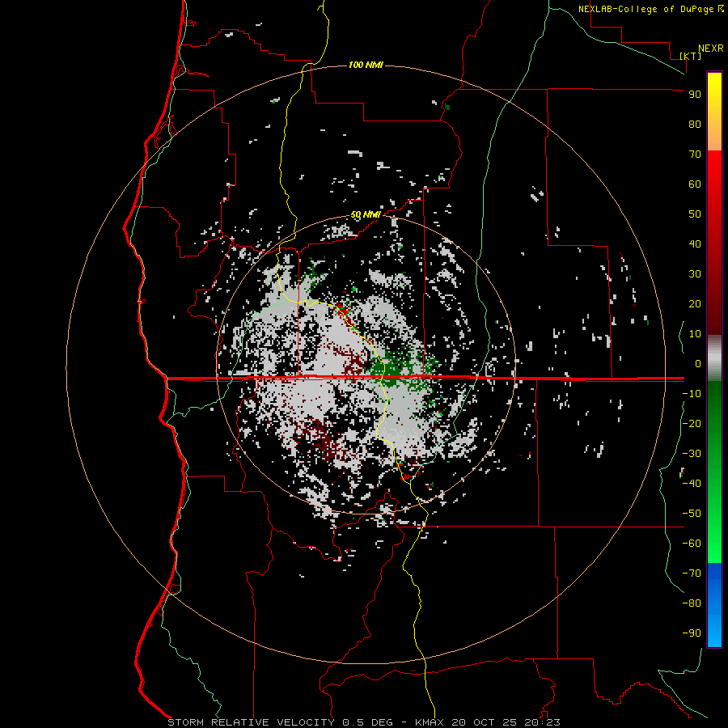Click the -10 value on velocity scale
This screenshot has width=728, height=728.
coord(692,394)
